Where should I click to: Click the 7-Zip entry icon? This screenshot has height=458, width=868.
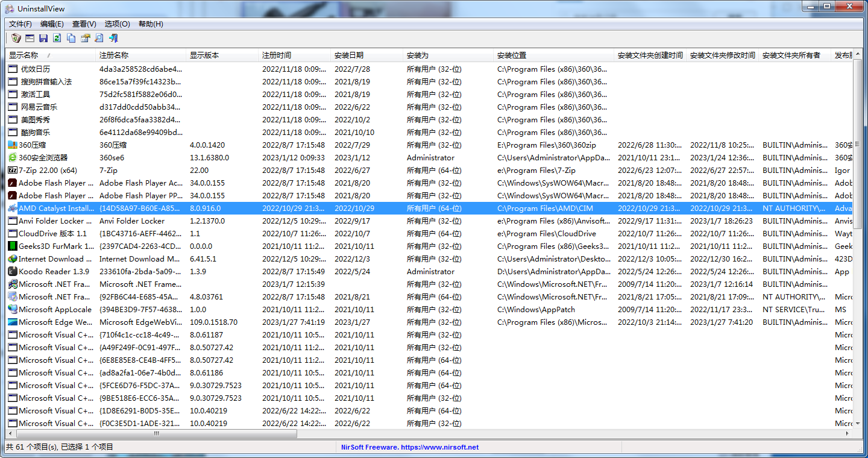(13, 170)
